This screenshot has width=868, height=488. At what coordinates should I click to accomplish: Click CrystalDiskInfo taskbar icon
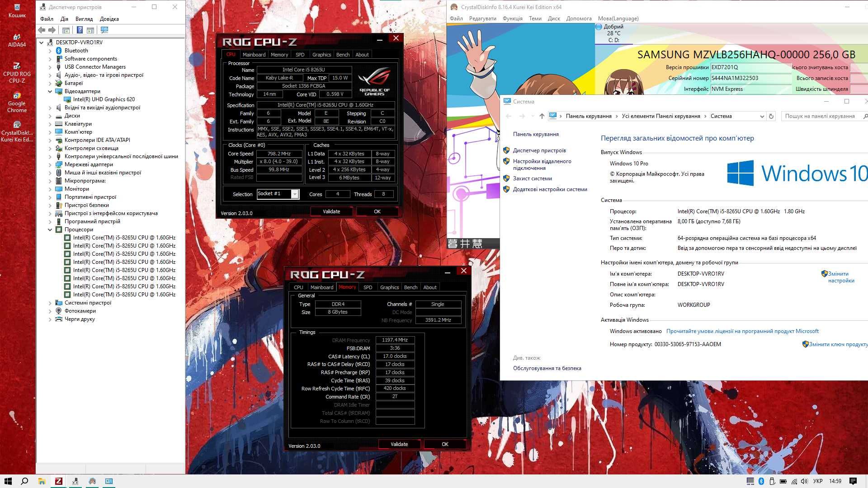coord(92,481)
